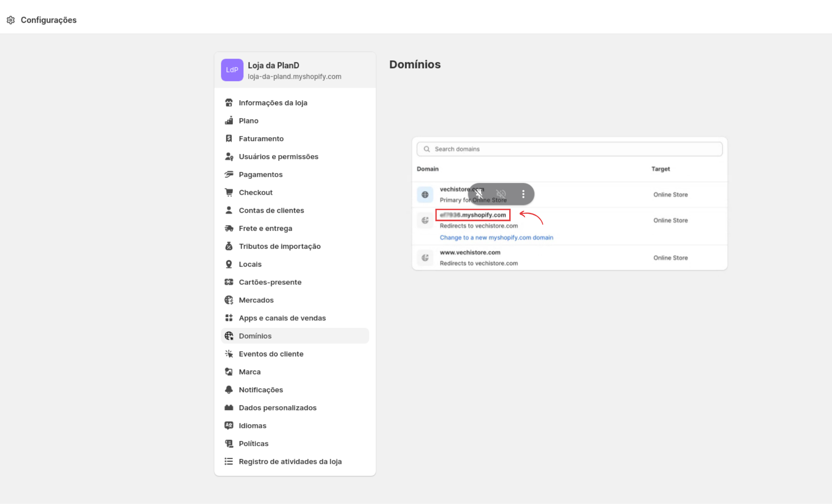Go to Mercados settings
Viewport: 832px width, 504px height.
click(x=256, y=300)
